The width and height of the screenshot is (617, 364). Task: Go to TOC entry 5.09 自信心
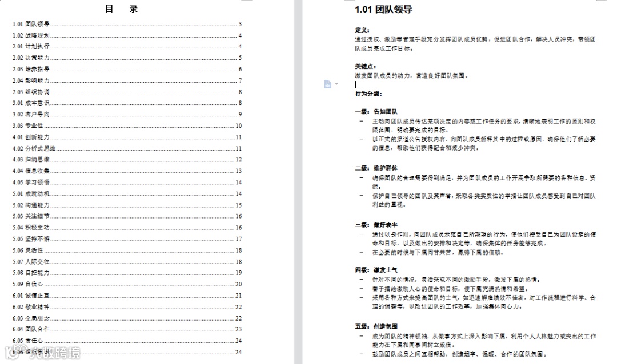127,284
